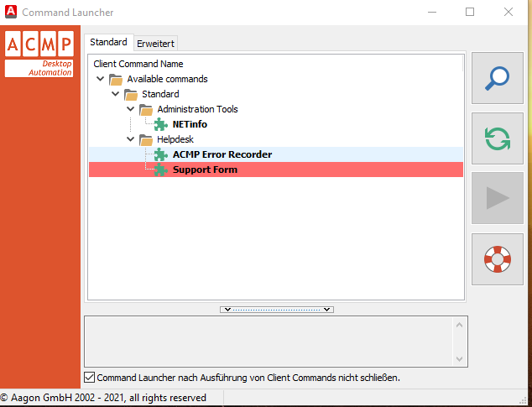Image resolution: width=532 pixels, height=407 pixels.
Task: Collapse the Standard folder node
Action: [116, 94]
